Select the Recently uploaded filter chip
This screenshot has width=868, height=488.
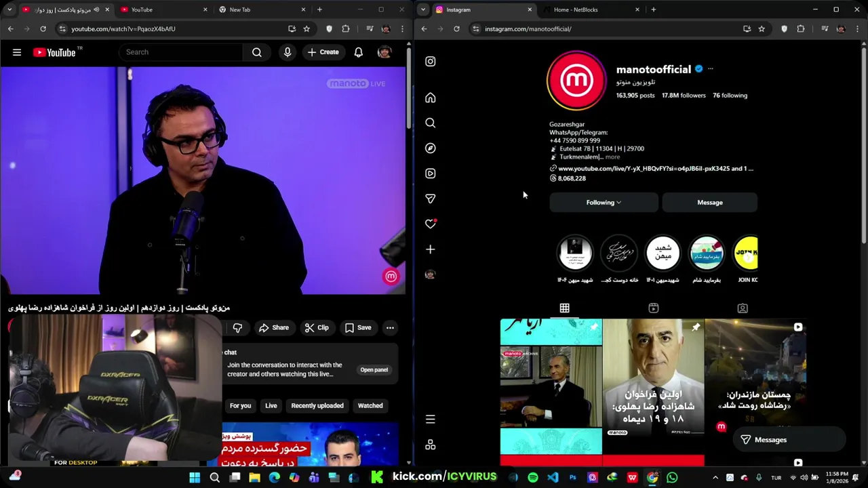(x=317, y=406)
